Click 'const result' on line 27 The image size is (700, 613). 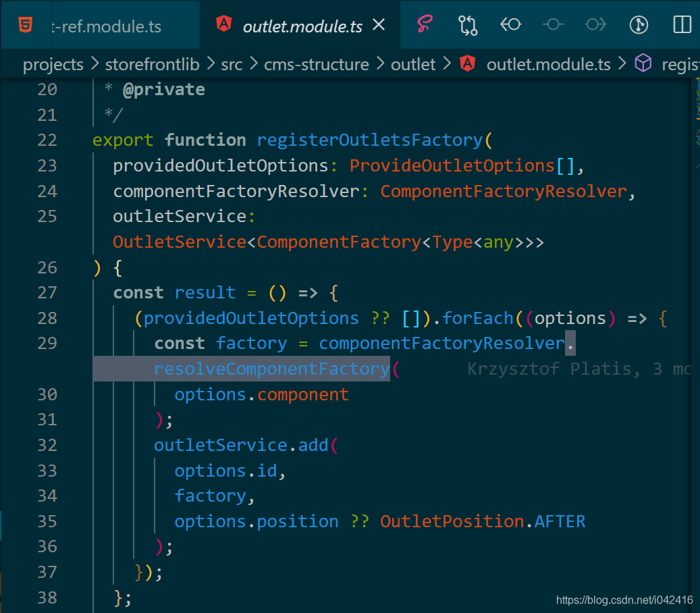(175, 293)
